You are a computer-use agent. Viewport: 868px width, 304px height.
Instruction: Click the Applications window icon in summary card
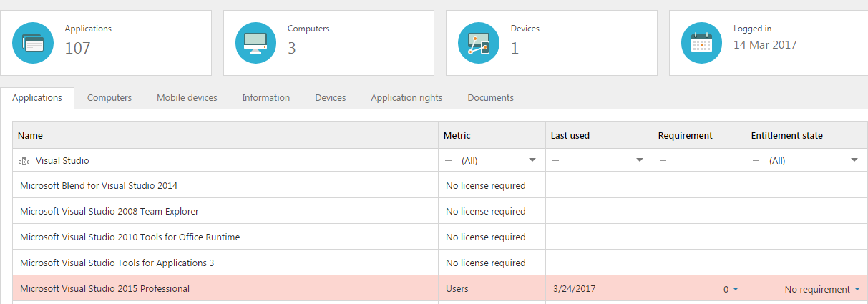(x=33, y=43)
